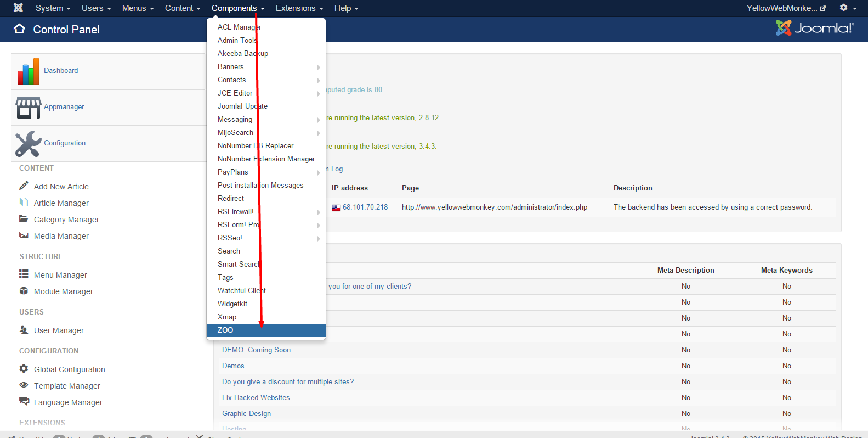
Task: Select Admin Tools menu entry
Action: [x=266, y=40]
